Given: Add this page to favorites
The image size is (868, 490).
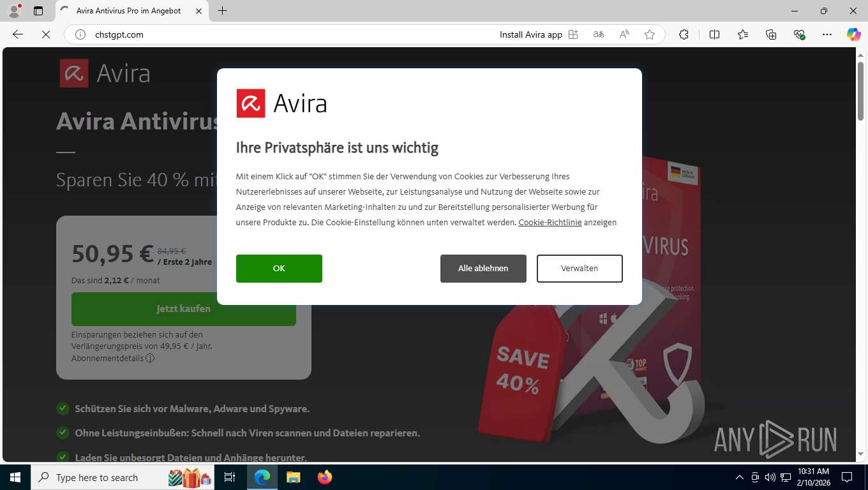Looking at the screenshot, I should (650, 34).
